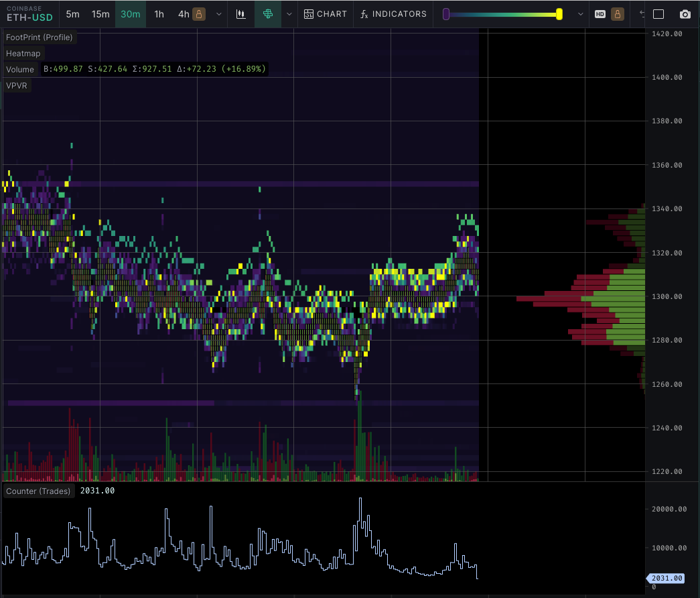This screenshot has width=700, height=598.
Task: Select the 30m timeframe
Action: pos(131,14)
